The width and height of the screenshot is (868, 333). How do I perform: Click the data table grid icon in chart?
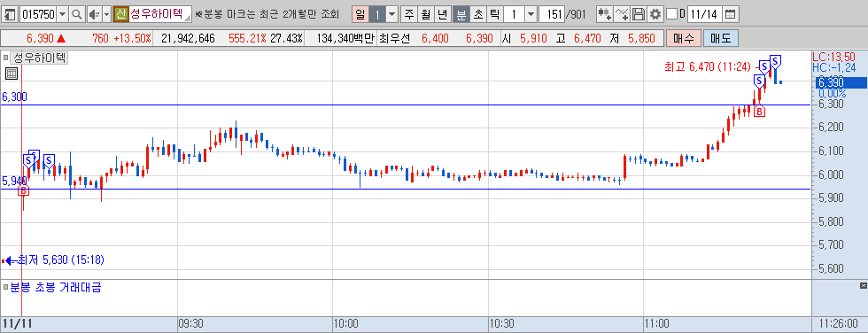(12, 73)
